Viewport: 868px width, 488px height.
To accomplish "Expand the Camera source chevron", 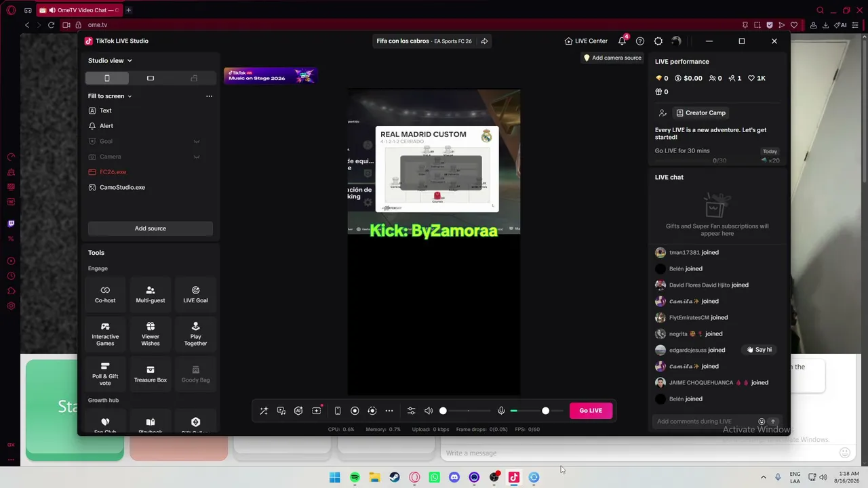I will click(x=197, y=157).
